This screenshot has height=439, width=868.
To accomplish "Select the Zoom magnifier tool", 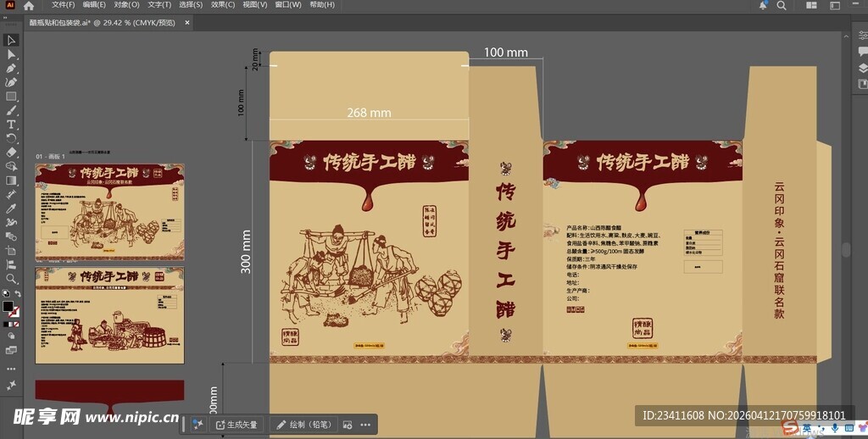I will point(11,279).
